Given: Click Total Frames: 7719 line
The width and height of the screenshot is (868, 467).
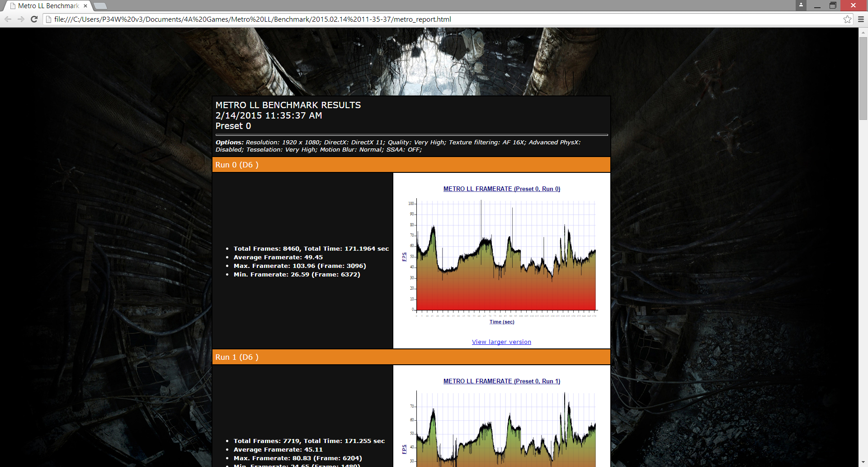Looking at the screenshot, I should pyautogui.click(x=309, y=441).
